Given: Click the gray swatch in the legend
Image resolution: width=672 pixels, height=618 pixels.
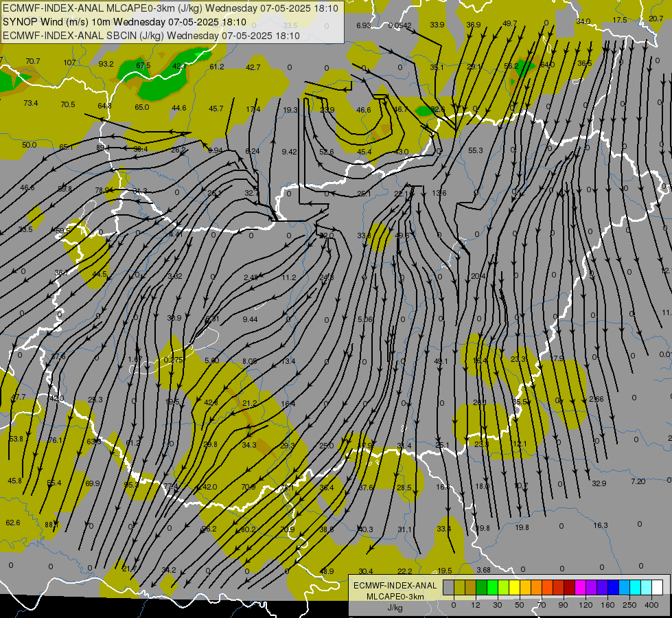Looking at the screenshot, I should coord(449,587).
